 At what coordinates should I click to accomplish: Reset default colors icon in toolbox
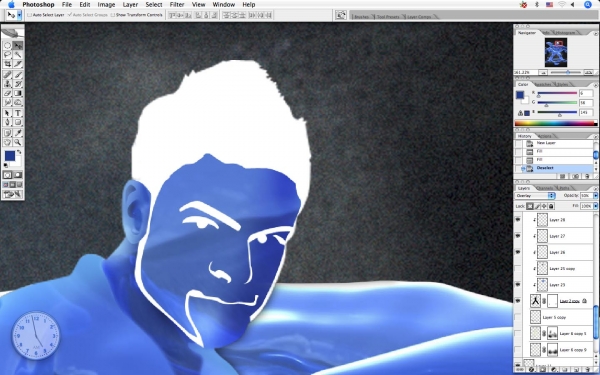tap(6, 165)
